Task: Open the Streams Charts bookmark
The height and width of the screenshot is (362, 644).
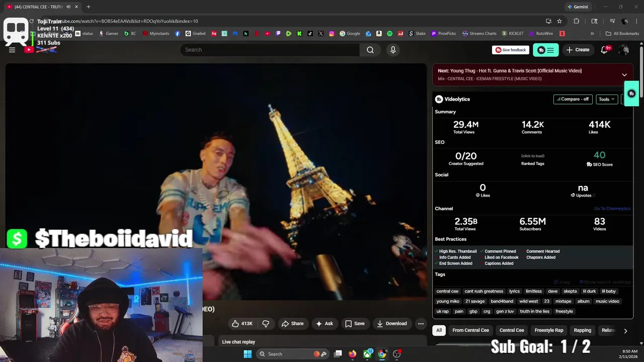Action: tap(479, 34)
